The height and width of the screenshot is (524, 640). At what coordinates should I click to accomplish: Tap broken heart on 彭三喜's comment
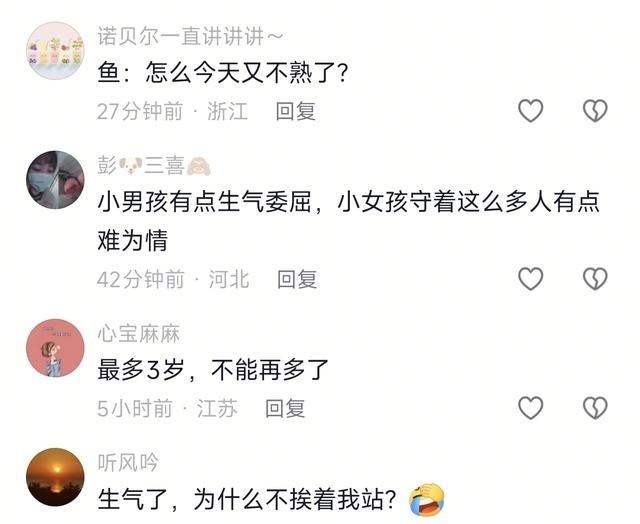(595, 279)
